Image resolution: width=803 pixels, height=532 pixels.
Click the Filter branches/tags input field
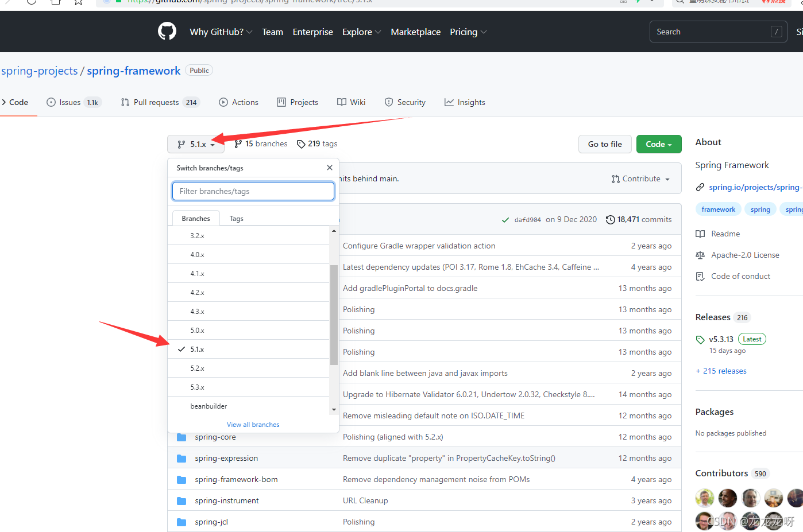tap(253, 191)
